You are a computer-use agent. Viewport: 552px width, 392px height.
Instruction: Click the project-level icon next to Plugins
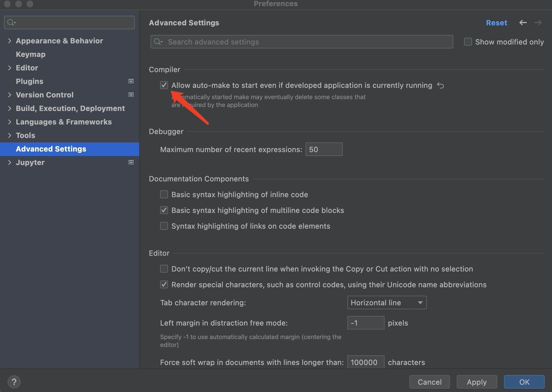click(131, 81)
